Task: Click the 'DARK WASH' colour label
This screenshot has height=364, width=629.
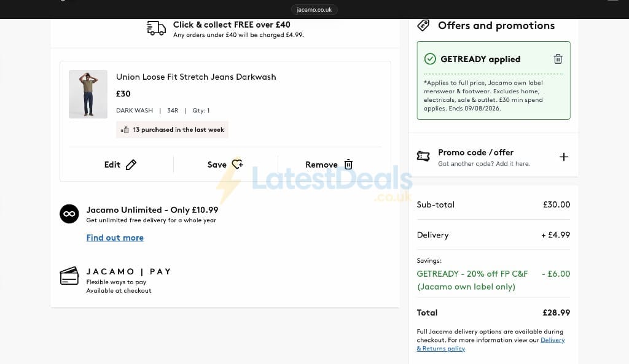Action: [x=135, y=110]
